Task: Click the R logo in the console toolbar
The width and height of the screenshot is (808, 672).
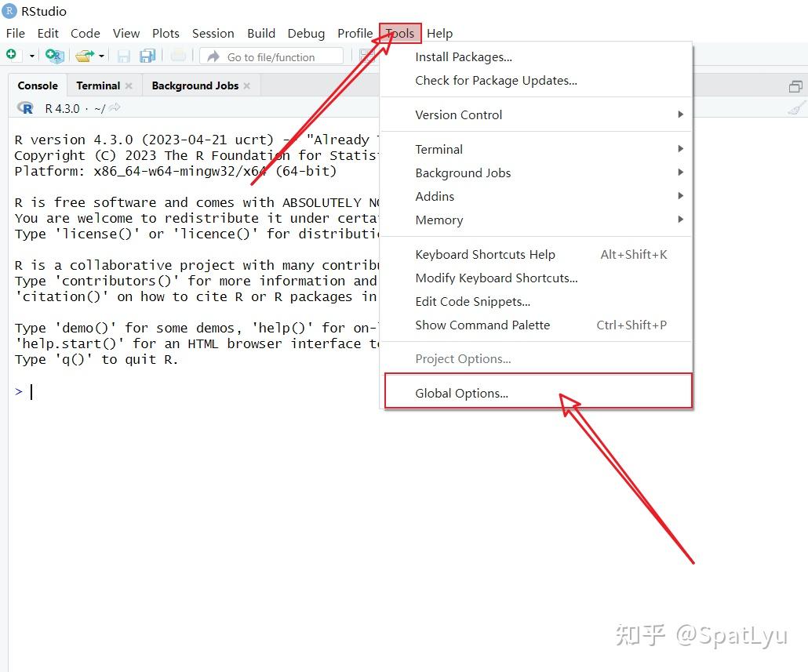Action: click(x=24, y=107)
